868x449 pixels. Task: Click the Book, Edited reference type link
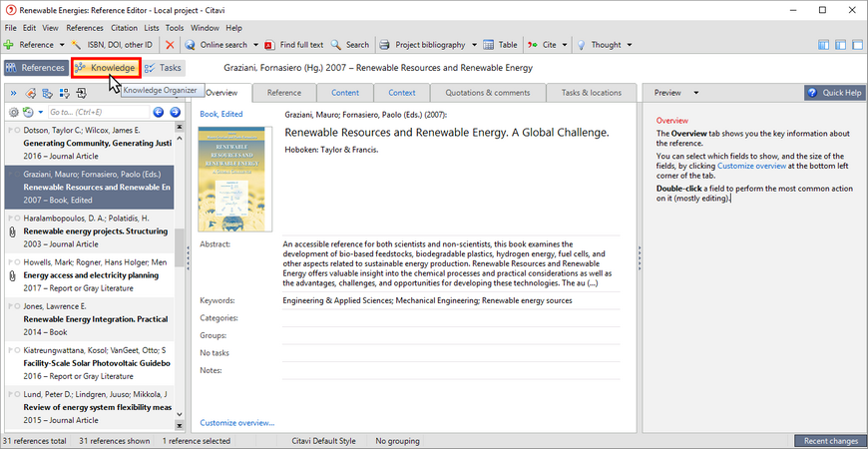220,114
